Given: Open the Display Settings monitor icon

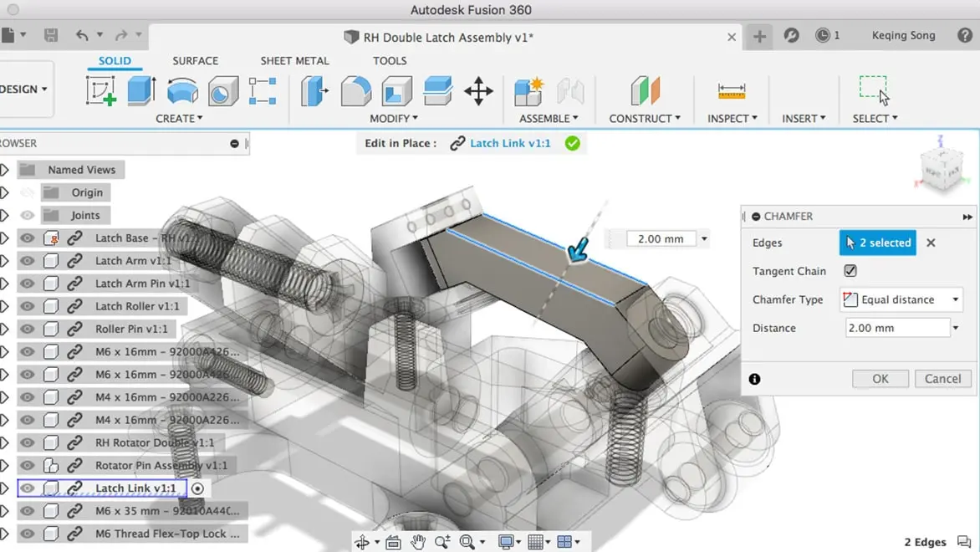Looking at the screenshot, I should pos(505,542).
